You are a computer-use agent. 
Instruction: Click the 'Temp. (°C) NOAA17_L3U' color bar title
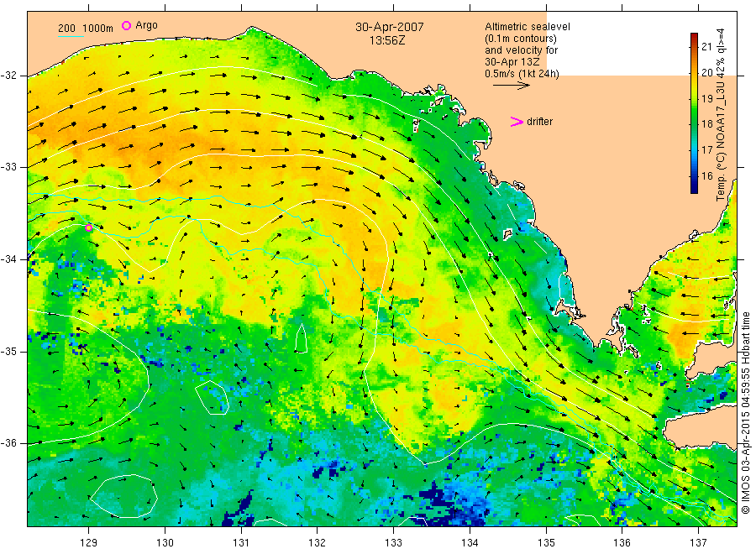[721, 115]
